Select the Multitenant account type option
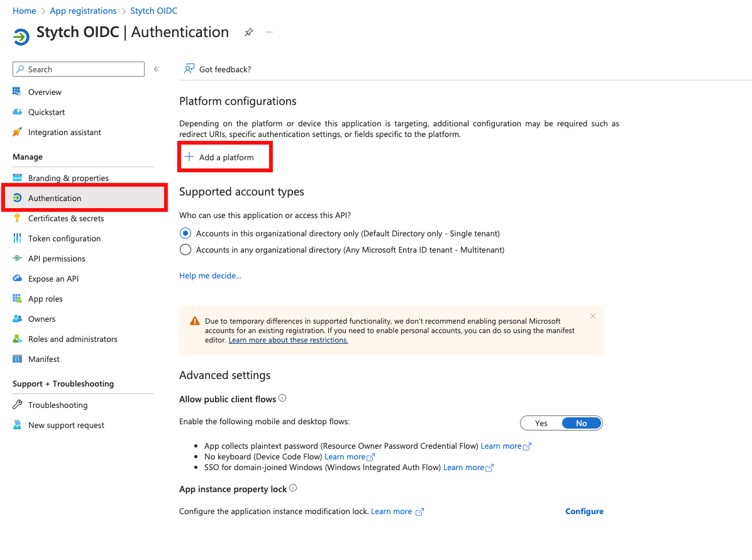The height and width of the screenshot is (560, 752). click(185, 250)
